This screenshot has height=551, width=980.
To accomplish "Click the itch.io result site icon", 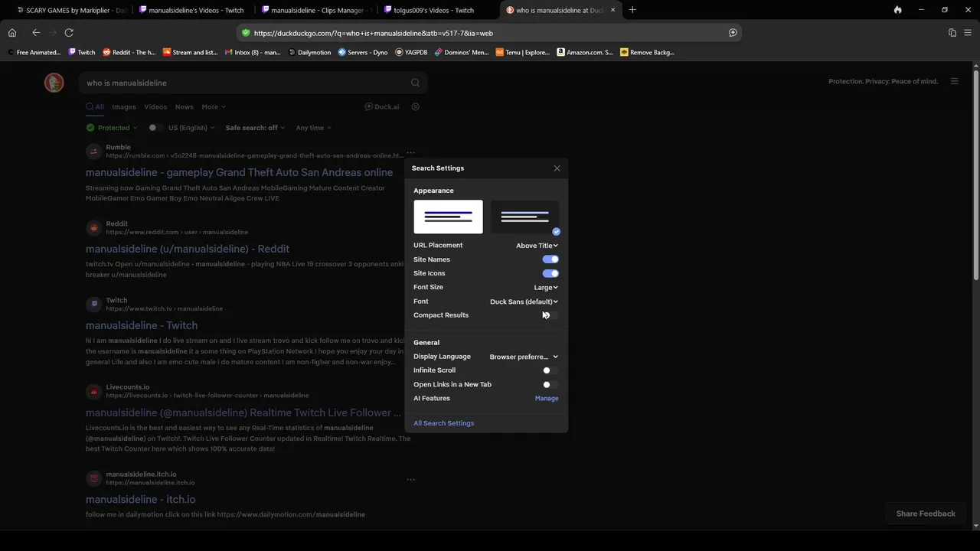I will tap(93, 479).
